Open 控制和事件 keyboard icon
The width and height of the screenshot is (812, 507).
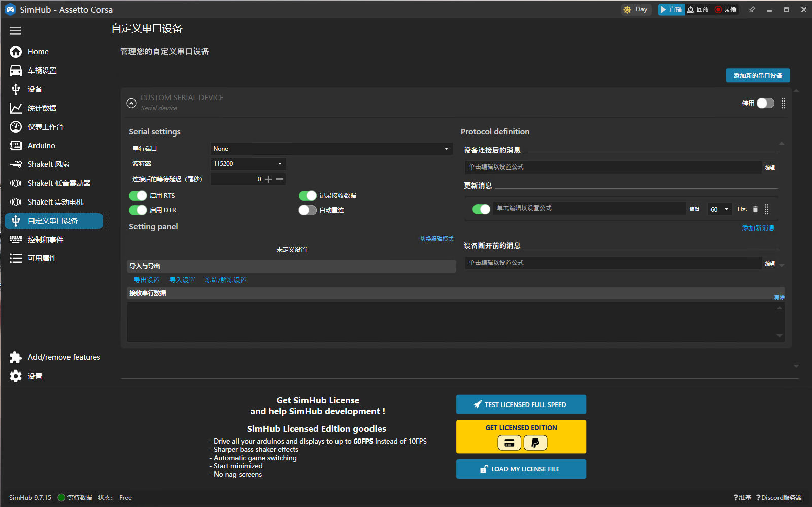[x=16, y=240]
